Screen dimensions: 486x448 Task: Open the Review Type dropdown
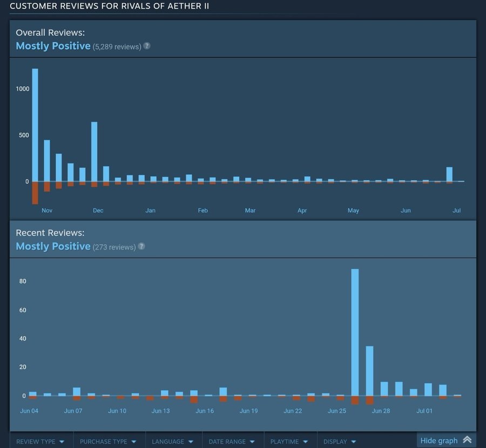(40, 441)
